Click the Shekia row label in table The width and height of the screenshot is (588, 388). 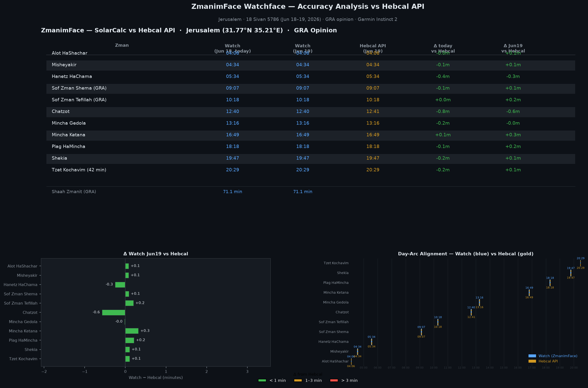(59, 158)
